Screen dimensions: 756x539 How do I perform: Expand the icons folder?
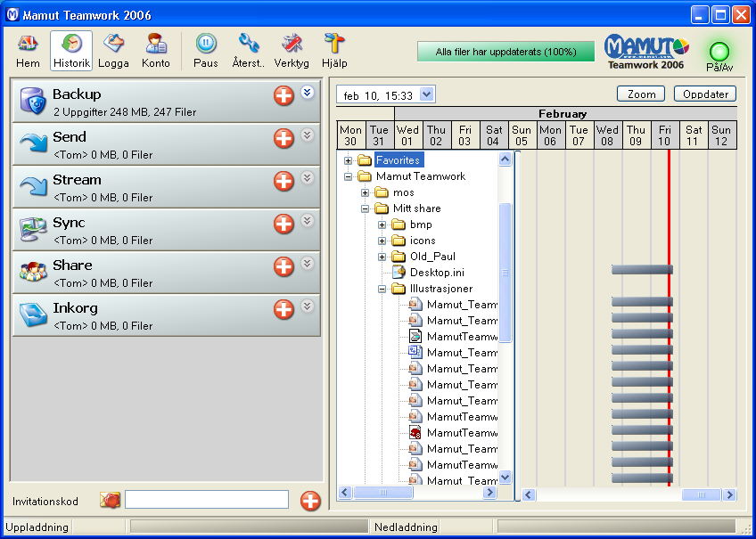point(382,241)
